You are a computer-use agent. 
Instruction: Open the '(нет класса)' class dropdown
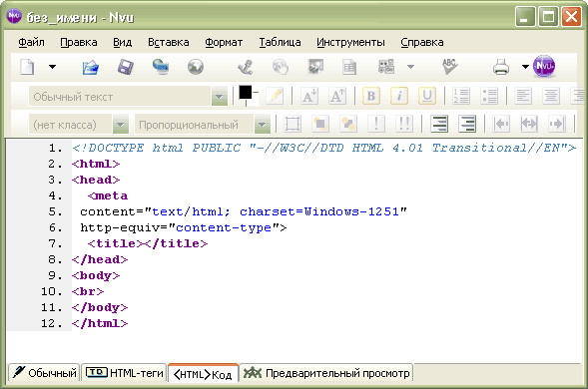click(121, 125)
